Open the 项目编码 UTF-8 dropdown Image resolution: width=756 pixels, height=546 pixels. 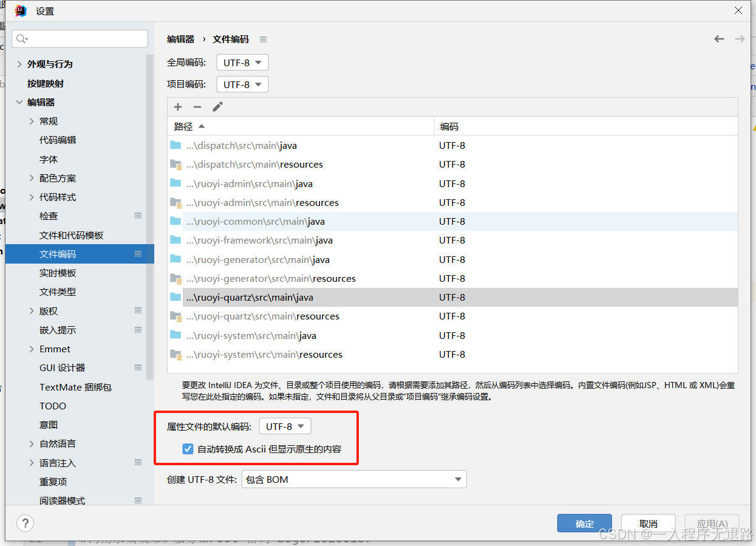(x=242, y=84)
